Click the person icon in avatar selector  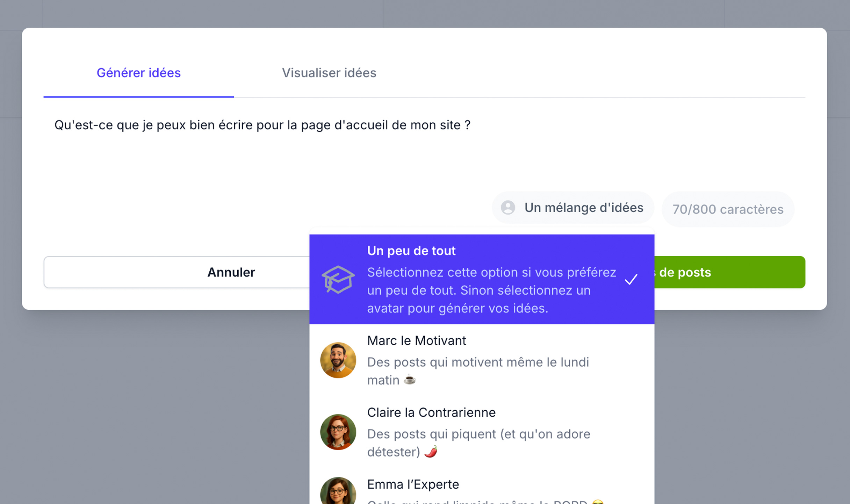click(508, 208)
